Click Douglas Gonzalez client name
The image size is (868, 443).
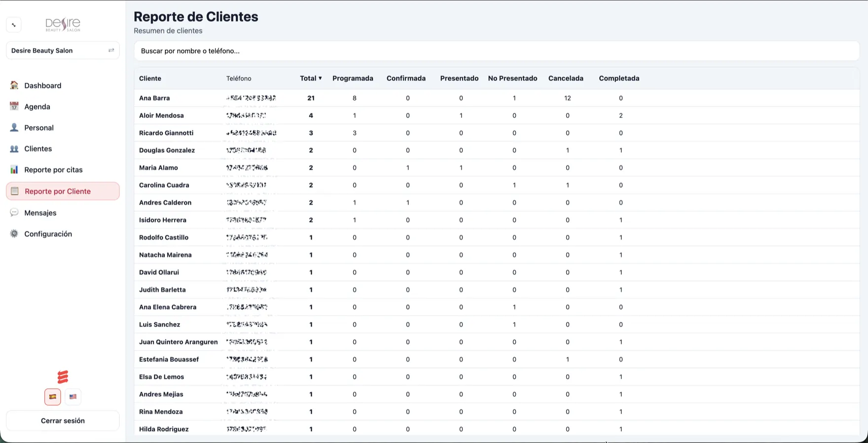point(167,150)
